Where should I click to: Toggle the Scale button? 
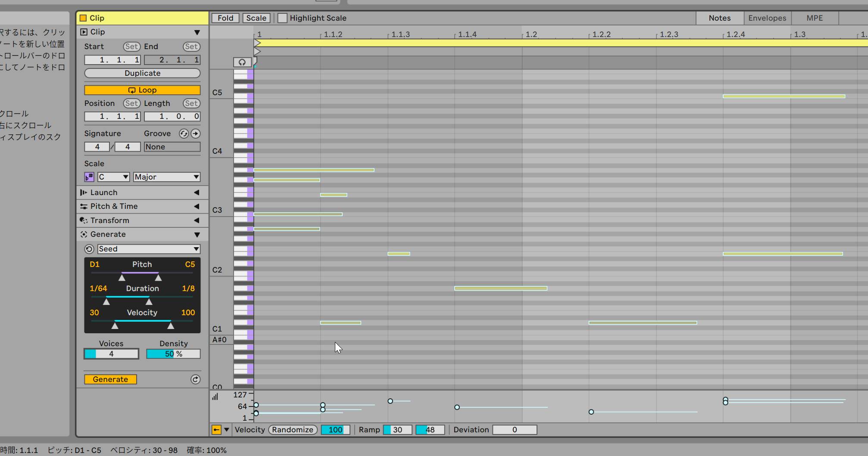(256, 18)
